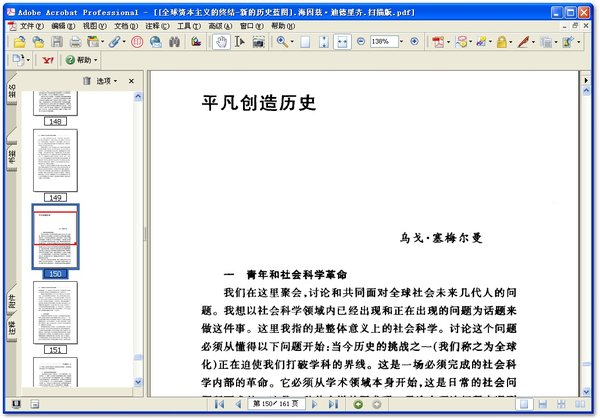Open the 文件 (File) menu
Screen dimensions: 600x420
32,26
